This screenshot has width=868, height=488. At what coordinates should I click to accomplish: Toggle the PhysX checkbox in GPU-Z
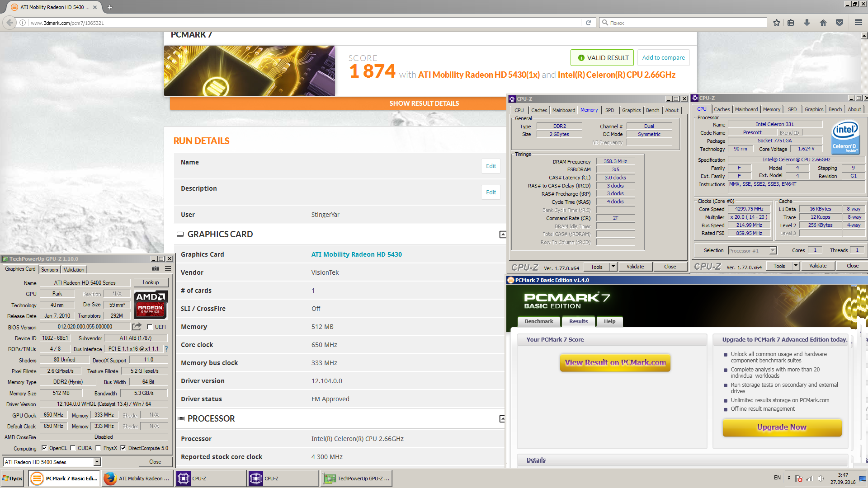[x=98, y=448]
